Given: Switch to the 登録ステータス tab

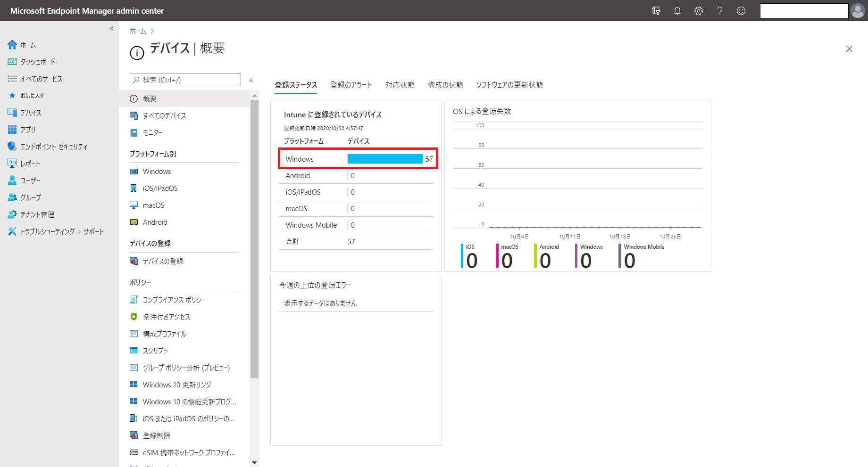Looking at the screenshot, I should tap(296, 85).
